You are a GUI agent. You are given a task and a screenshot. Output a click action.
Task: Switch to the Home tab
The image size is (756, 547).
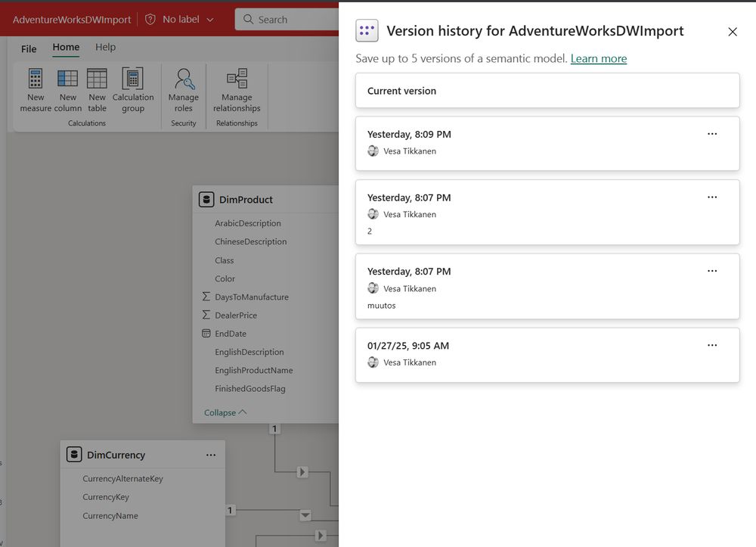66,47
